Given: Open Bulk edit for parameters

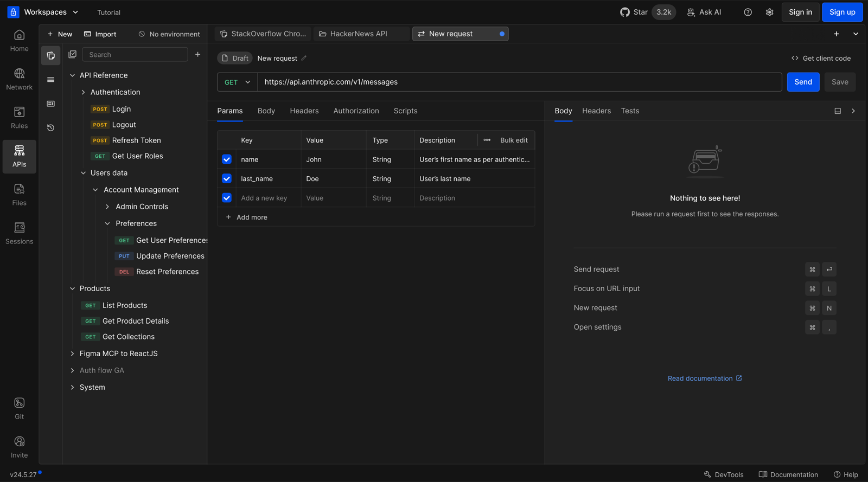Looking at the screenshot, I should coord(514,140).
